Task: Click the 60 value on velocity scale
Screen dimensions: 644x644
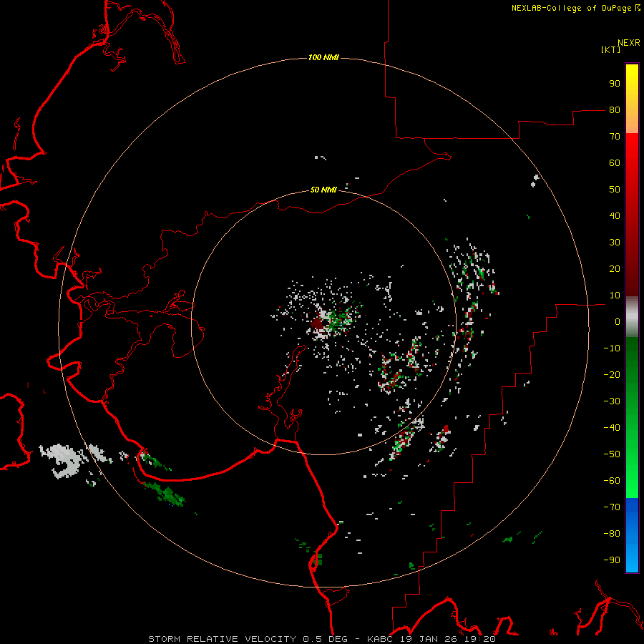Action: point(615,163)
